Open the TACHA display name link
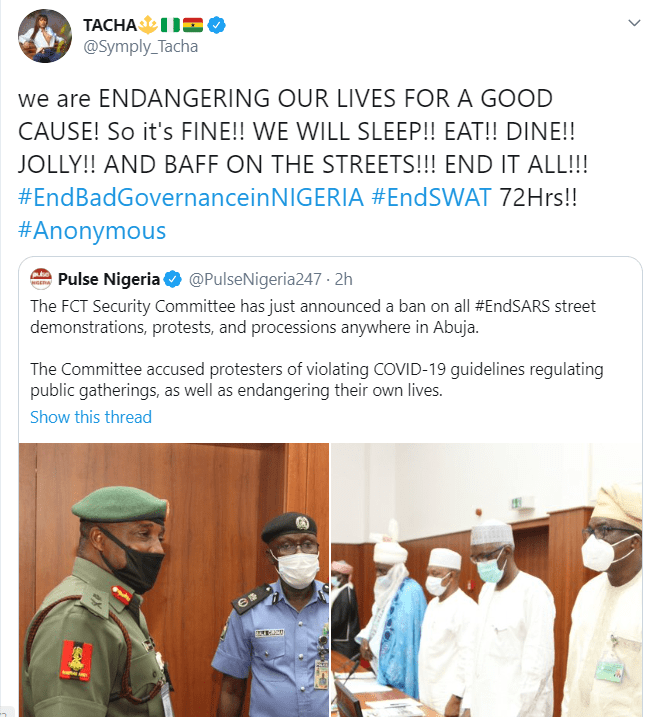 [x=110, y=24]
